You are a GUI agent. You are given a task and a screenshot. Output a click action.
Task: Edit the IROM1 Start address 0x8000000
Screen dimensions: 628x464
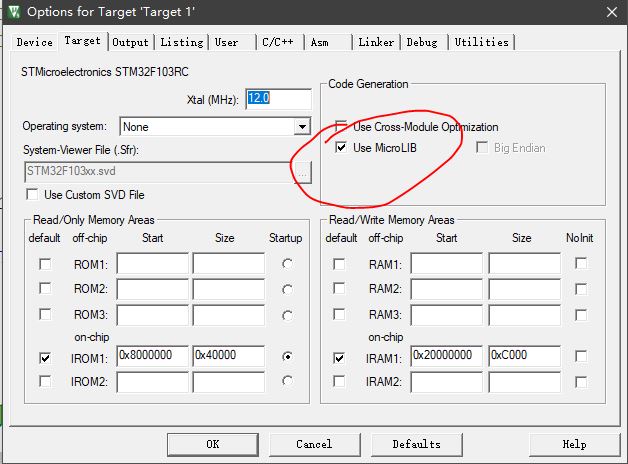(x=152, y=356)
